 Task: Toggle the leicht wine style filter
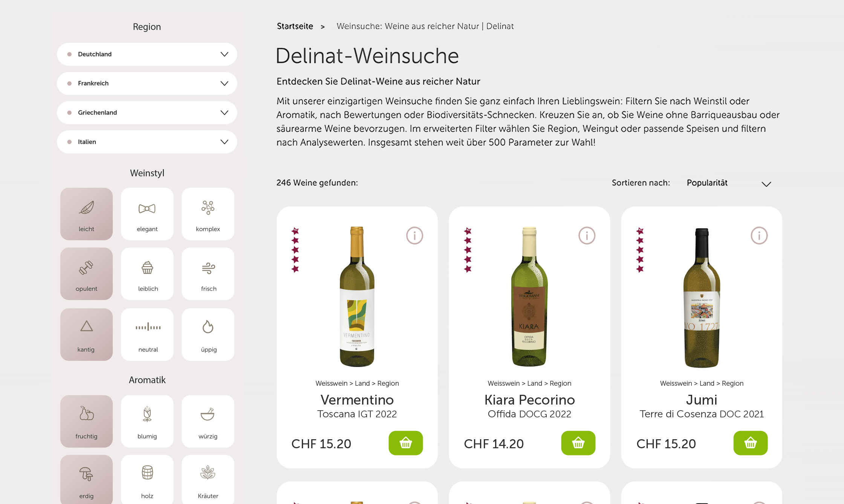click(86, 214)
